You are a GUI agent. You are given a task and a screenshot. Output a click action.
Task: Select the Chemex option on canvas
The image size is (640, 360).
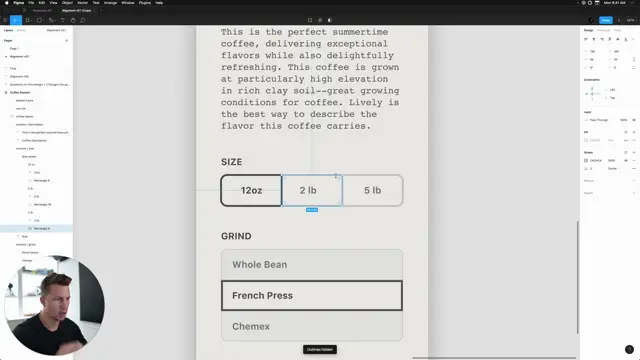tap(312, 326)
